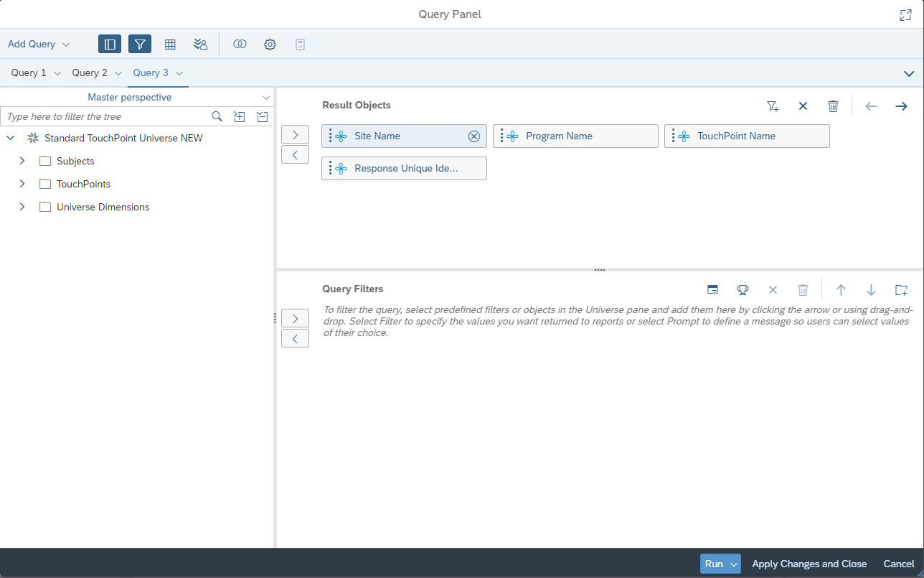Image resolution: width=924 pixels, height=578 pixels.
Task: Expand all tree nodes icon
Action: click(240, 116)
